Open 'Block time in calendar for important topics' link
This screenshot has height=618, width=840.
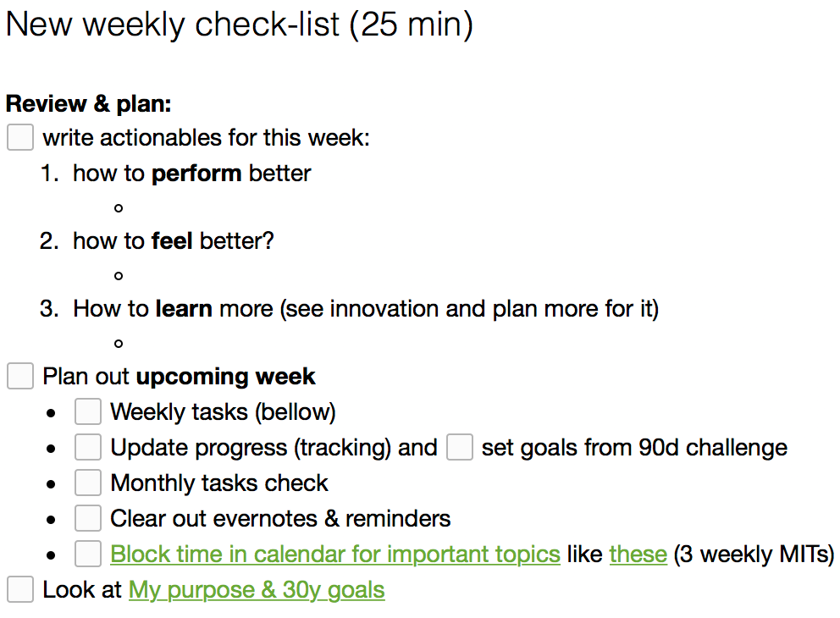[x=335, y=555]
